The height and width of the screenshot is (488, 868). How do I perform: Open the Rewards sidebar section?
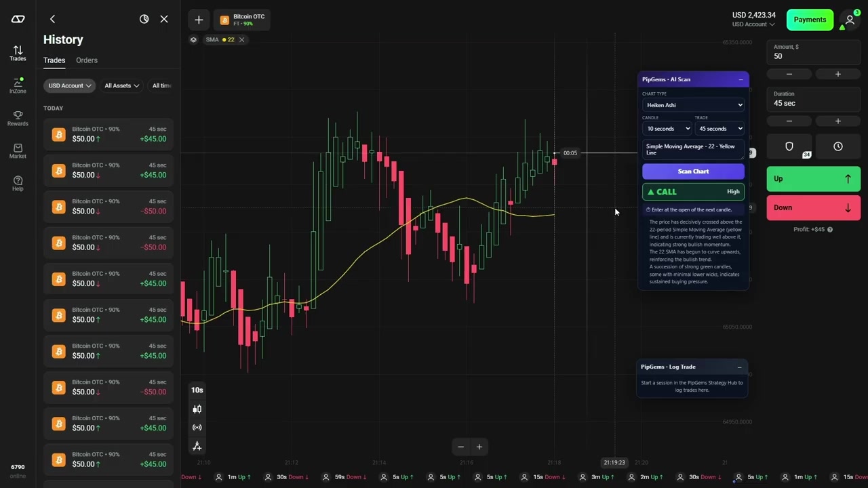click(18, 118)
